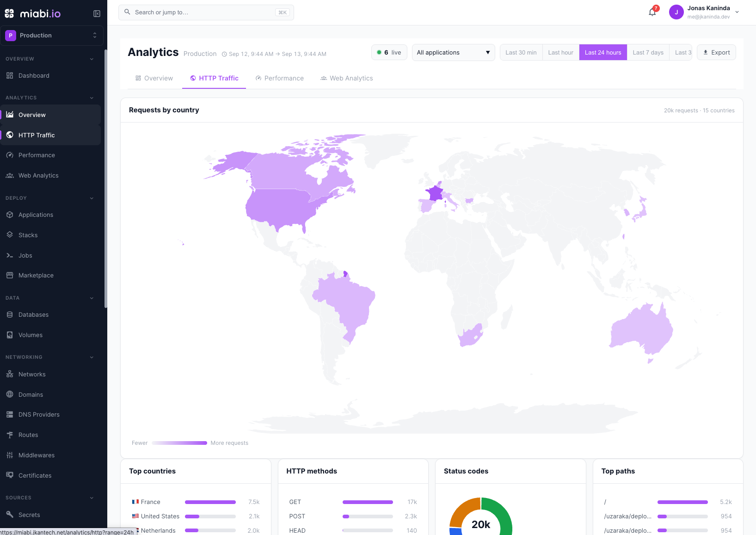Click the Jobs terminal icon
The width and height of the screenshot is (756, 535).
pos(10,255)
